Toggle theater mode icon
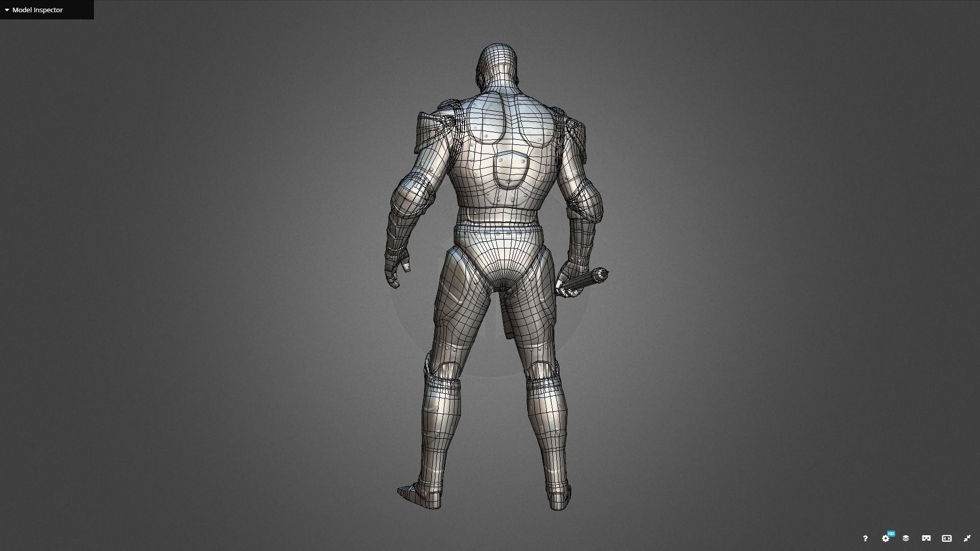The height and width of the screenshot is (551, 980). click(x=947, y=538)
